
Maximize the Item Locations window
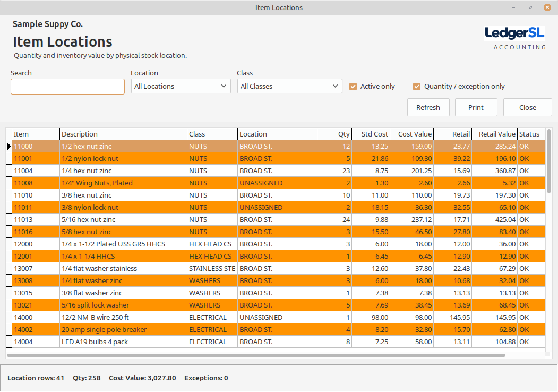pyautogui.click(x=530, y=7)
